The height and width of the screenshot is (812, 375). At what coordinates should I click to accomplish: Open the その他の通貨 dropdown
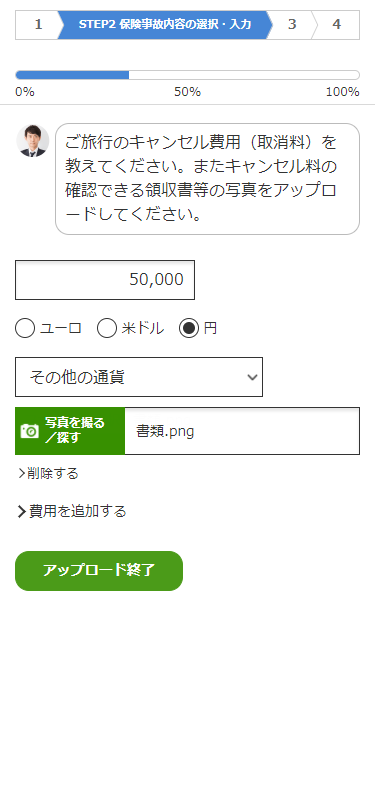139,377
